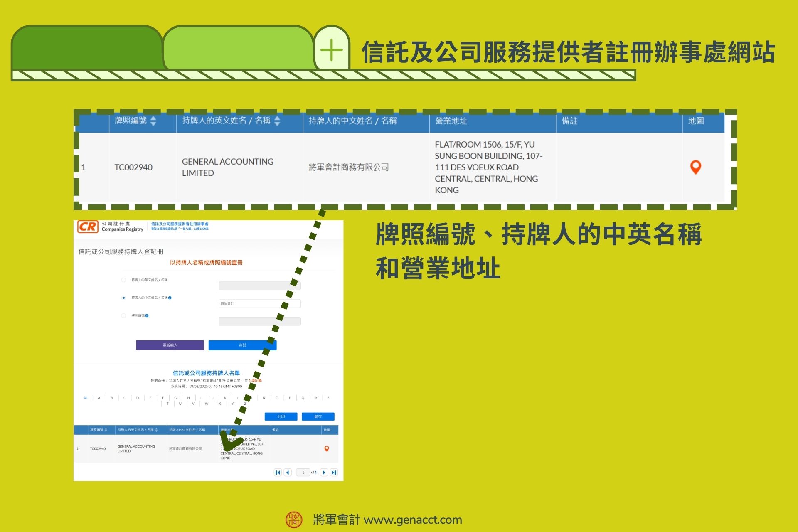This screenshot has width=798, height=532.
Task: Open the map pin for GENERAL ACCOUNTING LIMITED
Action: (x=695, y=167)
